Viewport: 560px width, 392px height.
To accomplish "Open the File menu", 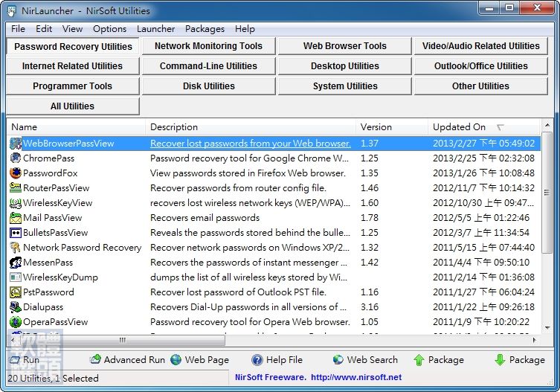I will coord(18,28).
